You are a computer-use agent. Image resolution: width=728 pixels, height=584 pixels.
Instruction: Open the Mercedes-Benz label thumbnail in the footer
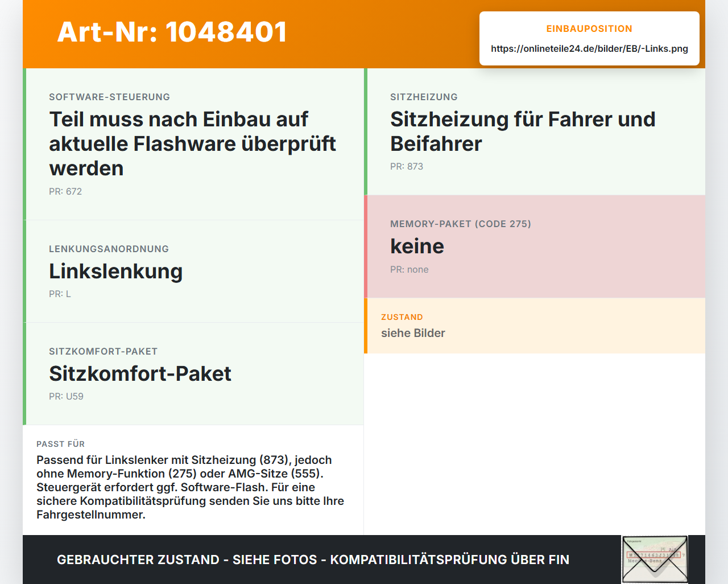[x=655, y=560]
